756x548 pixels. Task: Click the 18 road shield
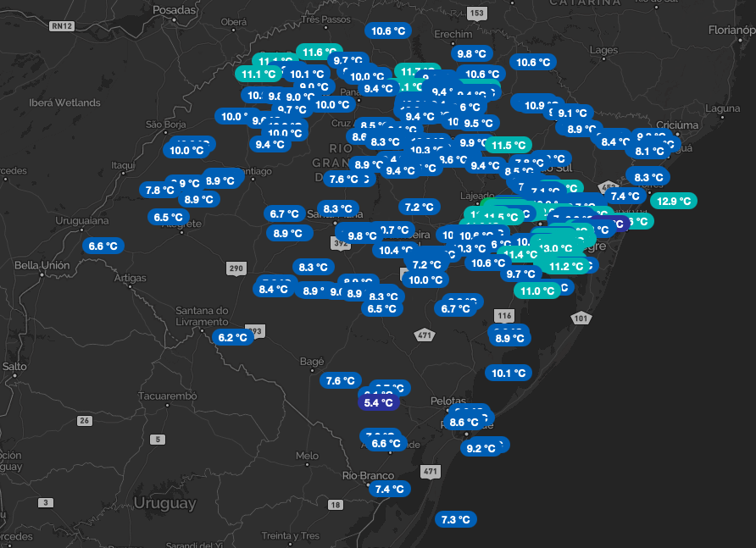(335, 505)
